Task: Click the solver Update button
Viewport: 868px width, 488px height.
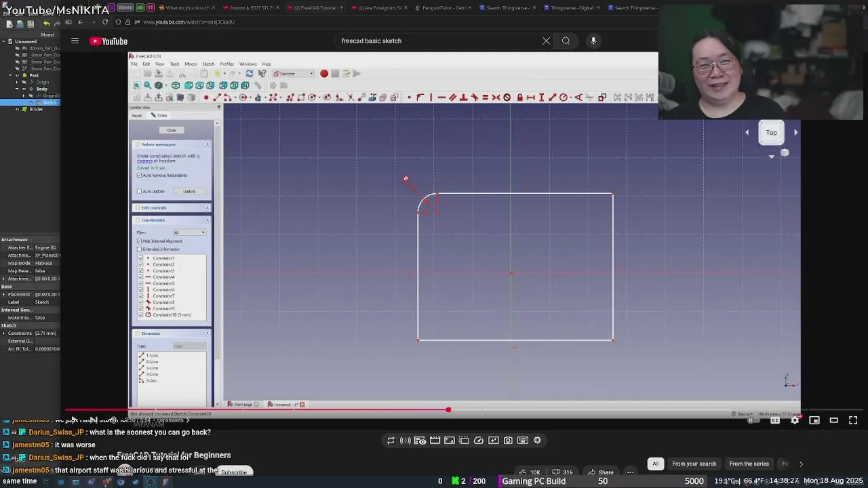Action: pyautogui.click(x=189, y=192)
